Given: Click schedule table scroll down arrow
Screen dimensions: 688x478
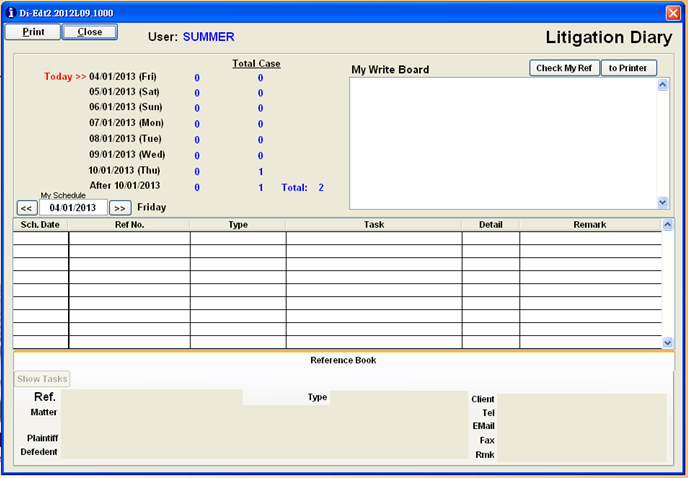Looking at the screenshot, I should click(x=667, y=342).
